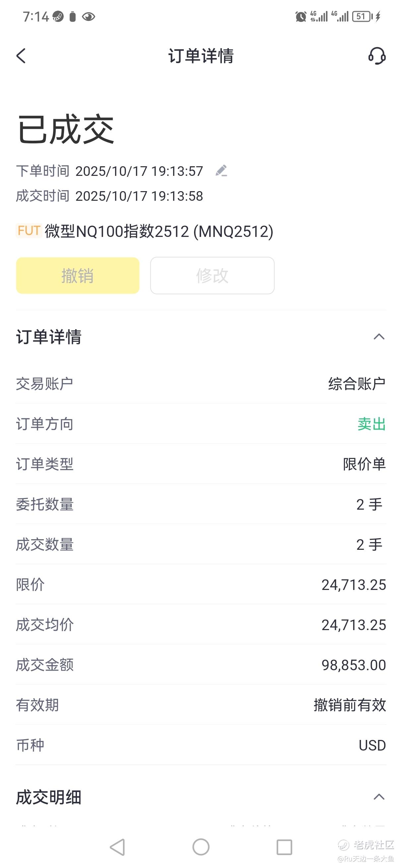Open the MNQ2512 futures contract link
The image size is (402, 868).
point(158,232)
